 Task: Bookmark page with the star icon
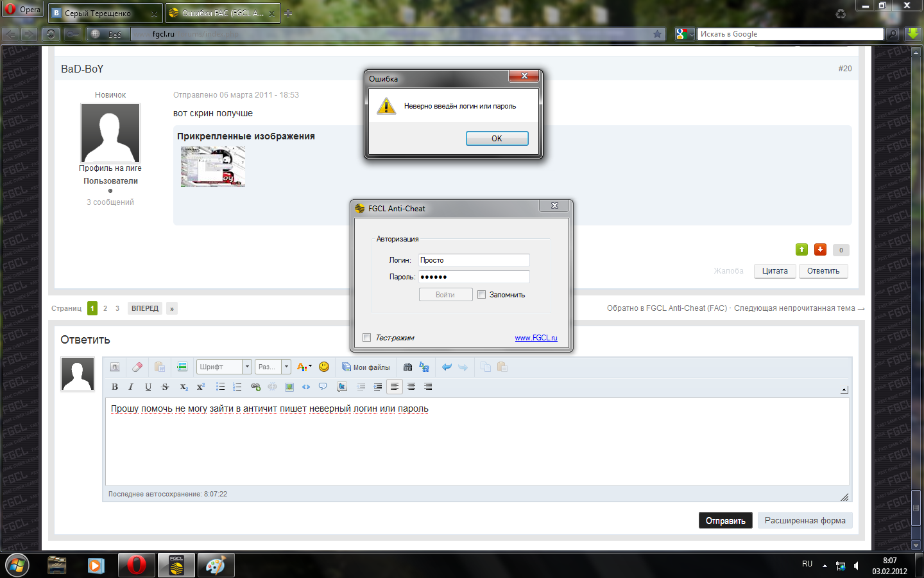(657, 34)
